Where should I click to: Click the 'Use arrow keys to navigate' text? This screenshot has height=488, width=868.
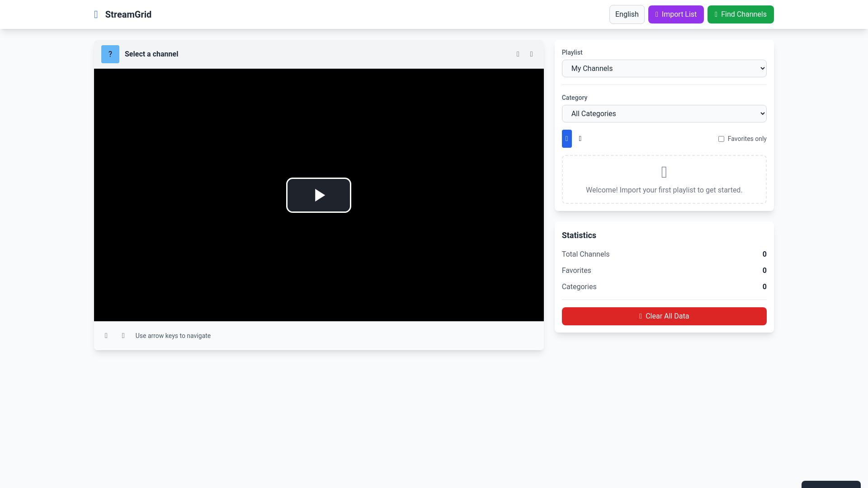(173, 336)
